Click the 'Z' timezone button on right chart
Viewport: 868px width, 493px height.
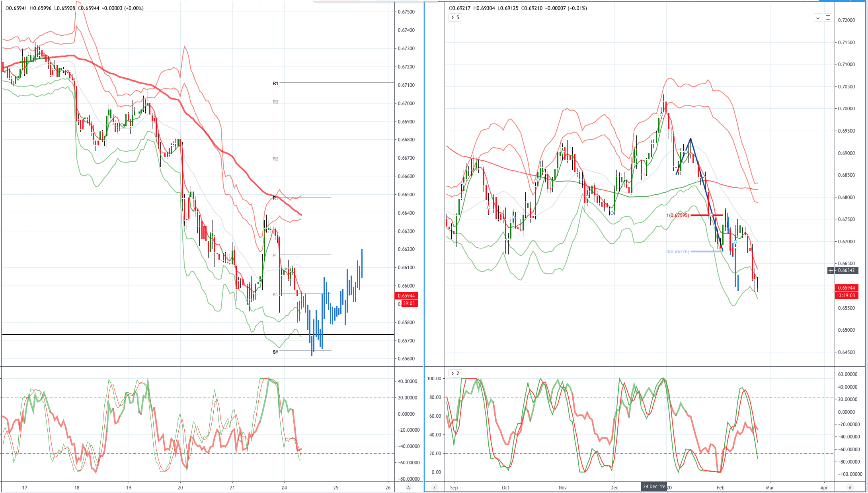pyautogui.click(x=435, y=487)
